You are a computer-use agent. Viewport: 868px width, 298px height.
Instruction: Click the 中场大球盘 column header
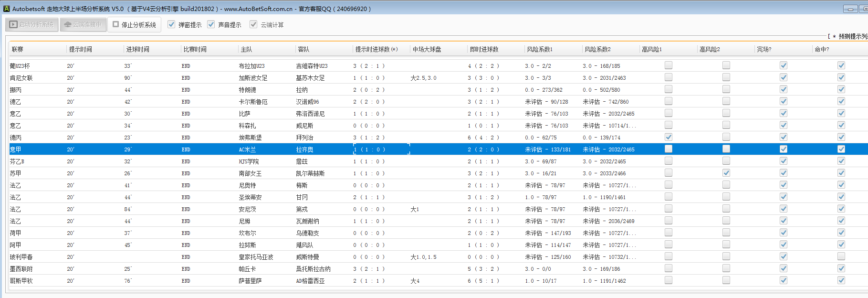(x=427, y=49)
